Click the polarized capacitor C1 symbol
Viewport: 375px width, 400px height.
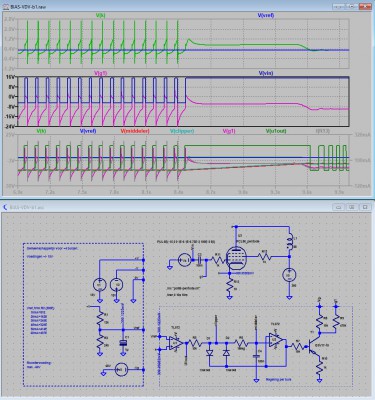124,343
